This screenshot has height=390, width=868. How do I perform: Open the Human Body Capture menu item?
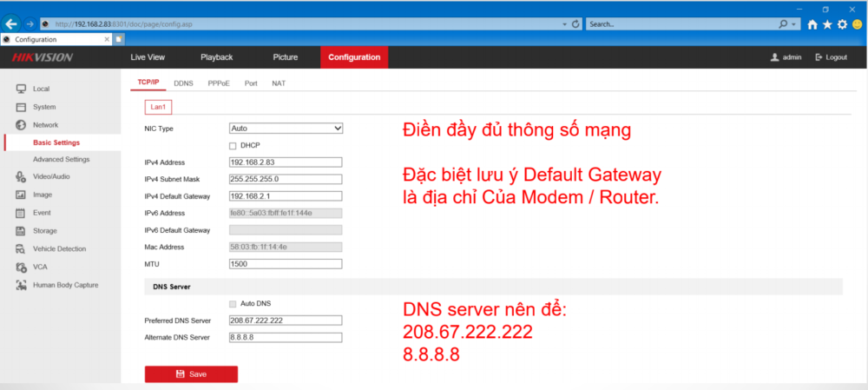click(x=65, y=285)
